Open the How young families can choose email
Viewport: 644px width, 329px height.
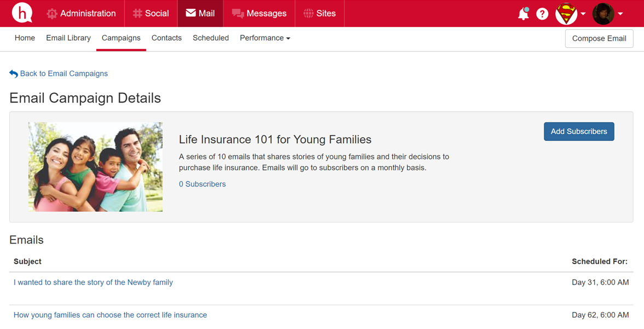(110, 315)
